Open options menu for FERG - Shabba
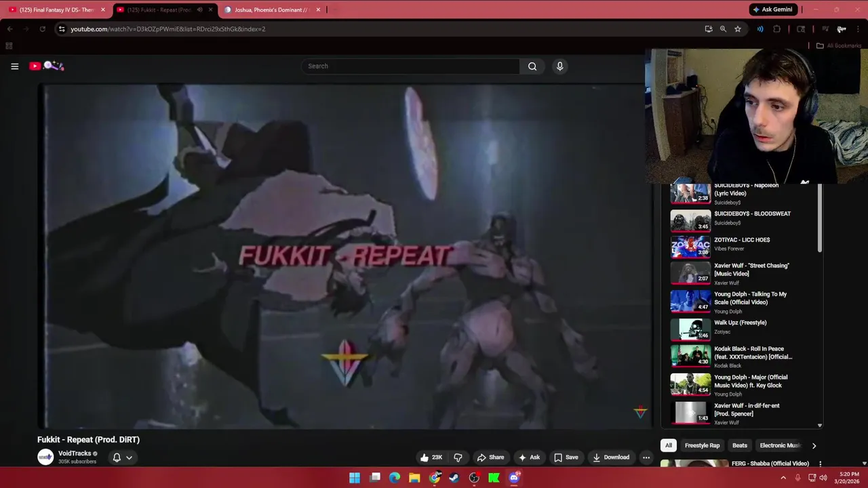 tap(820, 464)
